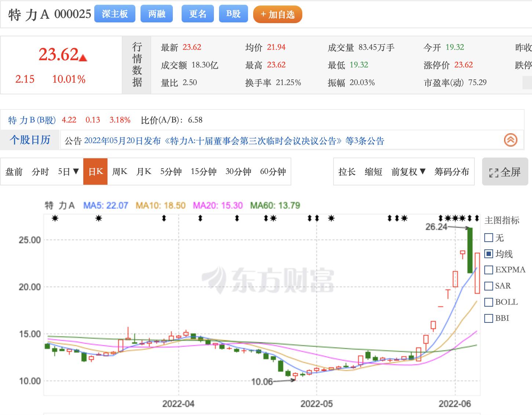The width and height of the screenshot is (532, 415).
Task: Enable the SAR indicator checkbox
Action: point(488,286)
